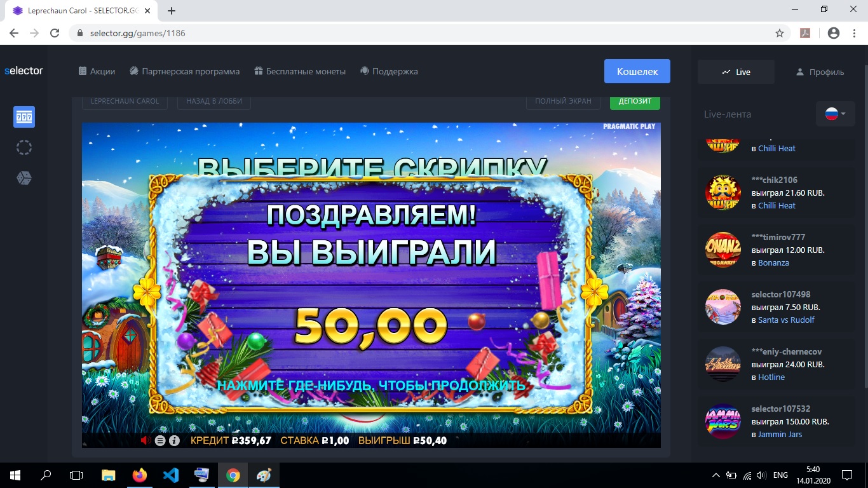Select the Leprechaun Carol browser tab
868x488 pixels.
tap(80, 11)
